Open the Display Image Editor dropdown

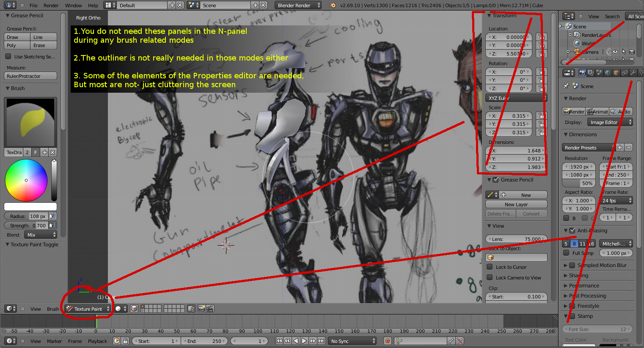[x=610, y=122]
